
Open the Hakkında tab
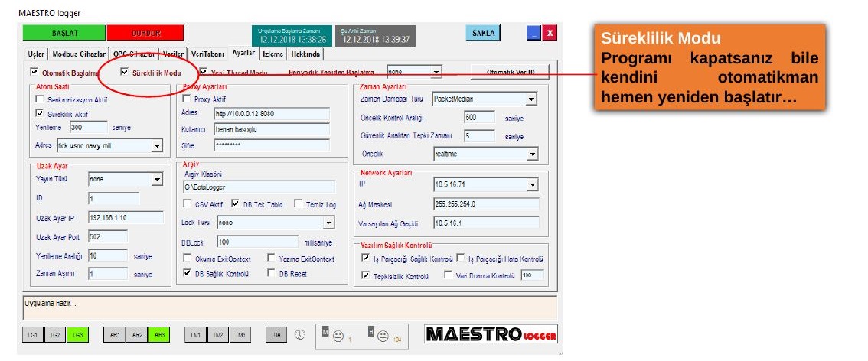pyautogui.click(x=305, y=54)
